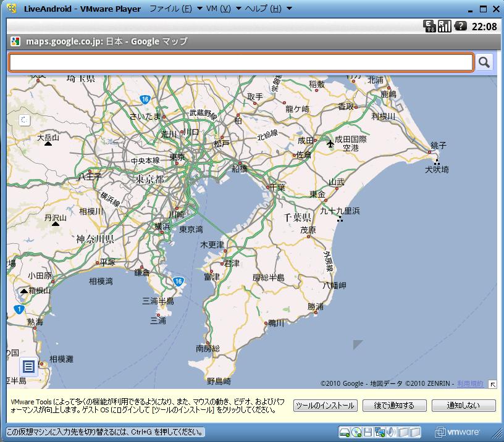
Task: Click the VMware Player title icon
Action: 12,9
